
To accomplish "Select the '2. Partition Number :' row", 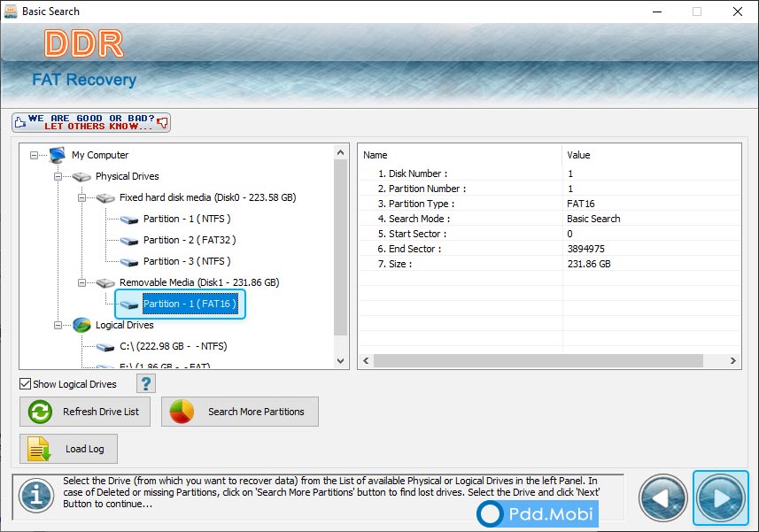I will tap(550, 189).
